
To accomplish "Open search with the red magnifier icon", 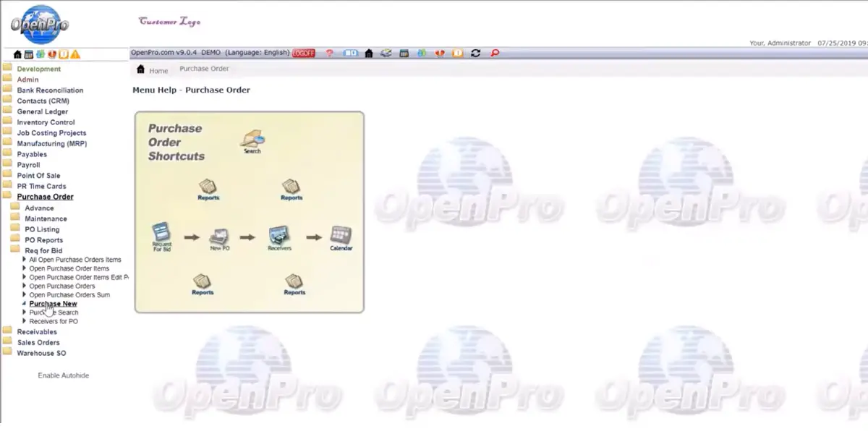I will click(495, 53).
